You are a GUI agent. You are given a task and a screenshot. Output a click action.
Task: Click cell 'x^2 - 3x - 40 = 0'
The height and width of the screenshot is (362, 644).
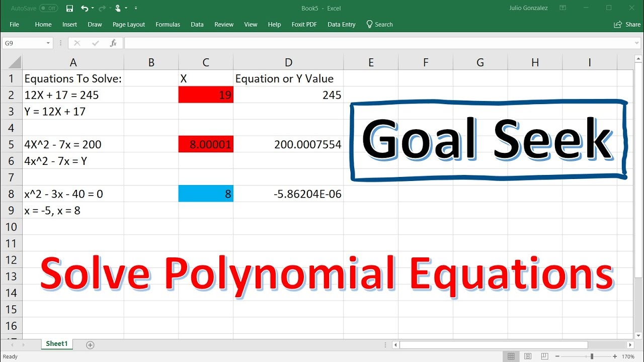tap(73, 194)
